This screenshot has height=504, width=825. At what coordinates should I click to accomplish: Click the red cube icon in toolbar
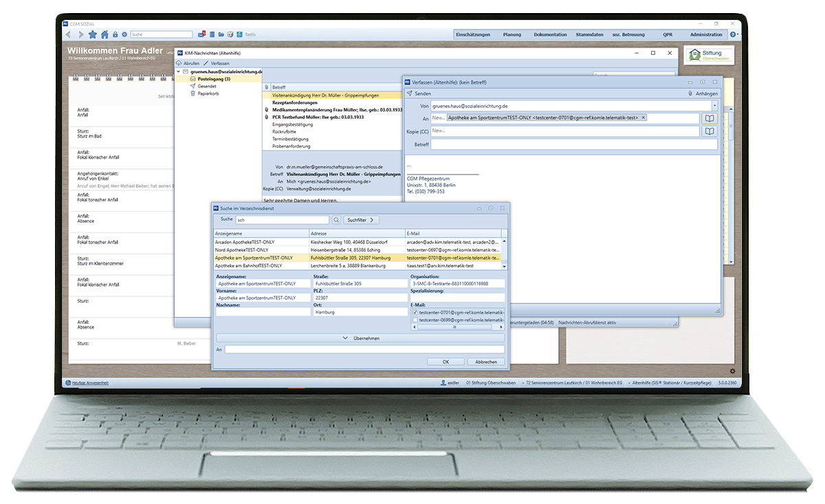pyautogui.click(x=230, y=34)
